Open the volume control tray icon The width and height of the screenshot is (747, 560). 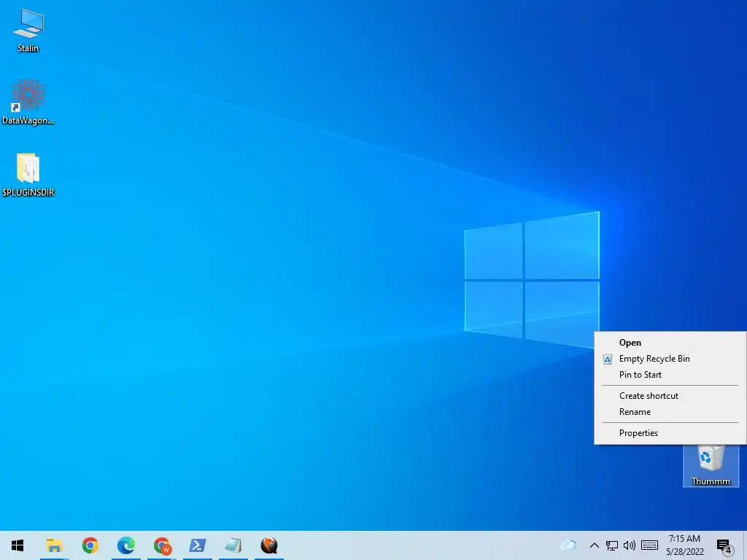coord(630,545)
